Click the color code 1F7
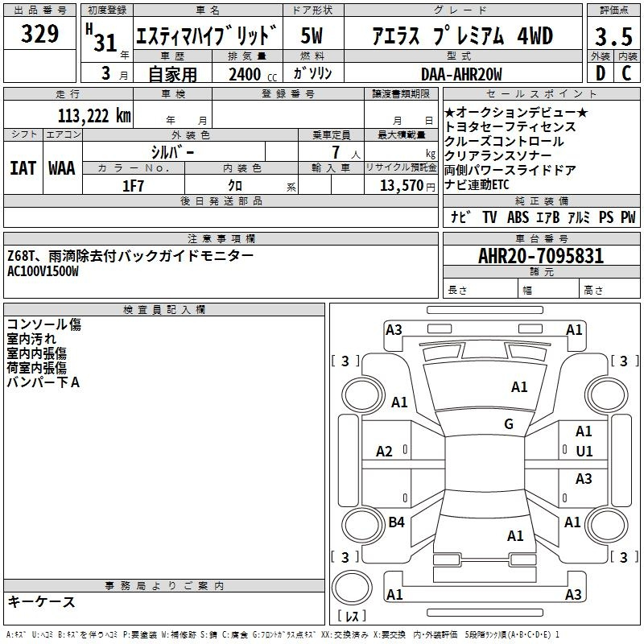This screenshot has height=644, width=644. click(133, 186)
